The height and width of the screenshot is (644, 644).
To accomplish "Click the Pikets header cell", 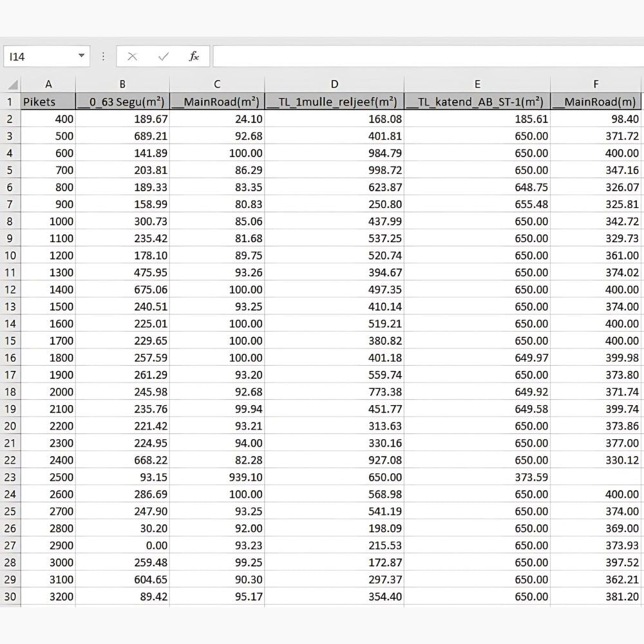I will [48, 102].
